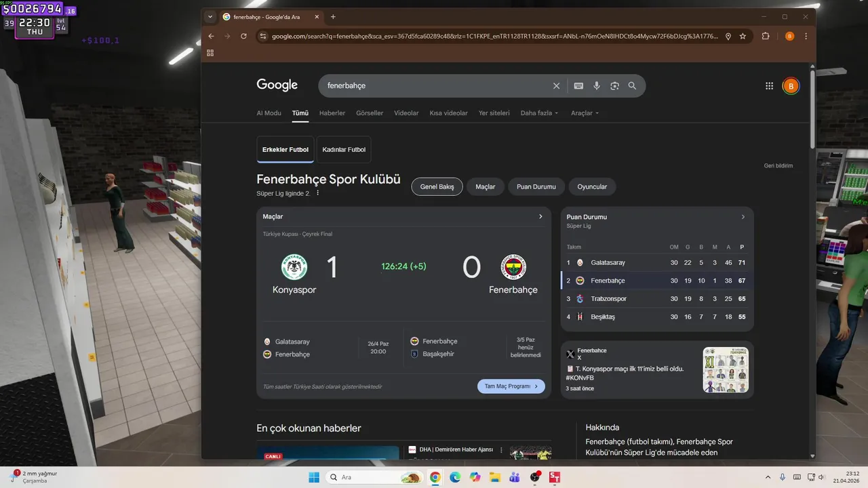Open the Chrome tab search dropdown
The height and width of the screenshot is (488, 868).
coord(210,17)
